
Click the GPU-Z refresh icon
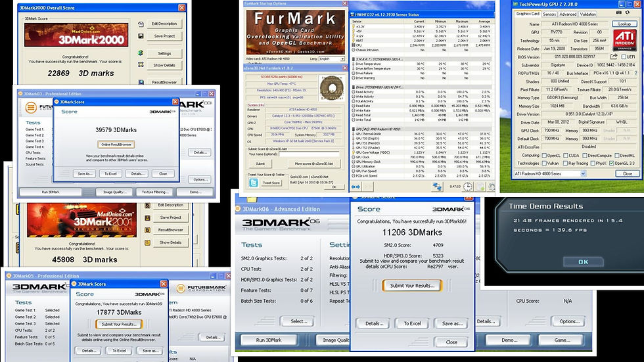[x=627, y=12]
